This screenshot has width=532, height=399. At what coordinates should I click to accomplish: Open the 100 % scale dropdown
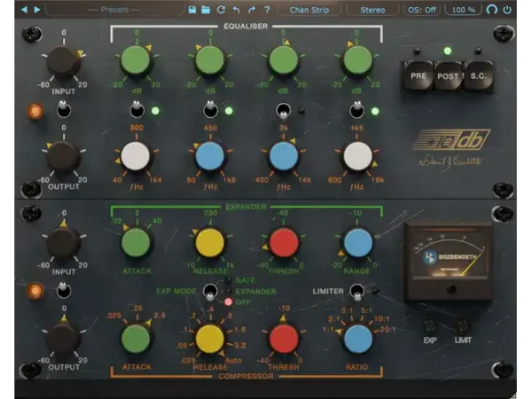tap(463, 10)
